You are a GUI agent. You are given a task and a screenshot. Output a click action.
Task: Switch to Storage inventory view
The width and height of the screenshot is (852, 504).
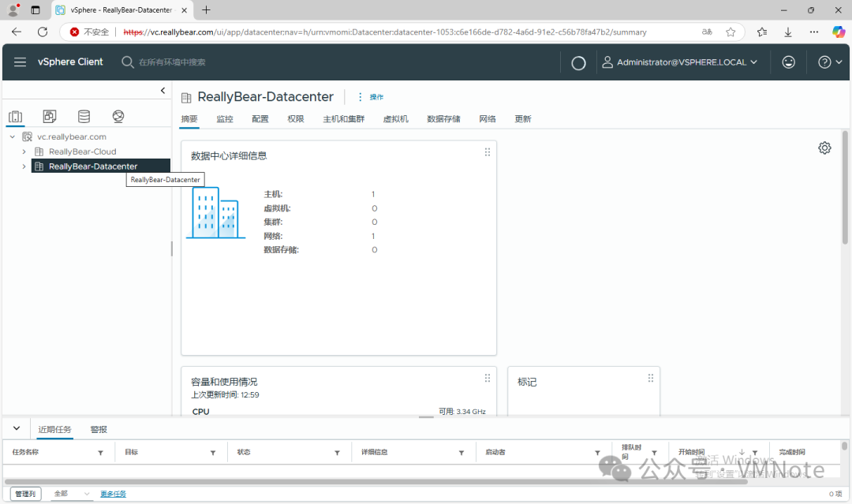(x=84, y=116)
